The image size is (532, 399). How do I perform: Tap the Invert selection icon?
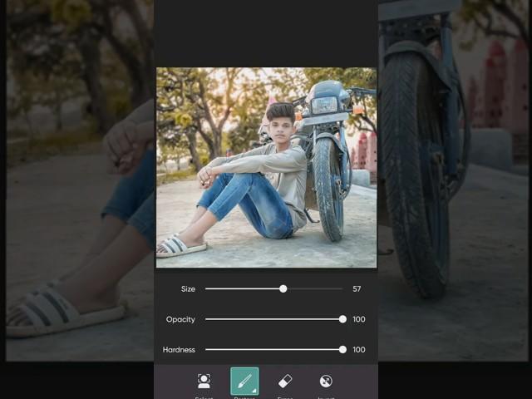(x=326, y=382)
